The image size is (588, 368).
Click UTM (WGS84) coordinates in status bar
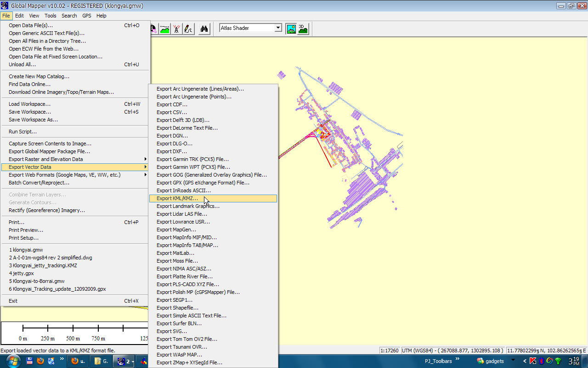pos(453,351)
